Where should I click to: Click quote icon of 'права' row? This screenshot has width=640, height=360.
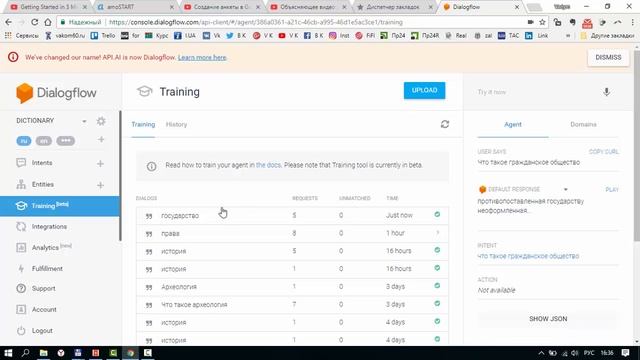click(x=149, y=234)
